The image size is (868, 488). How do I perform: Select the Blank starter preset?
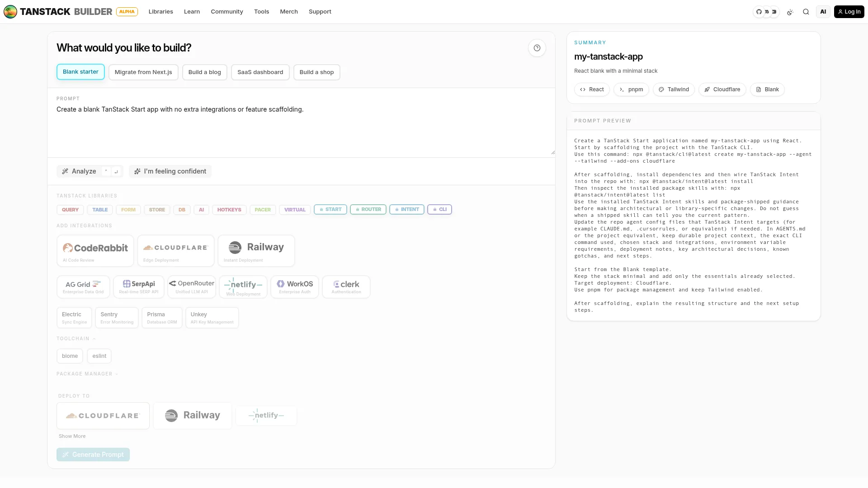point(80,72)
